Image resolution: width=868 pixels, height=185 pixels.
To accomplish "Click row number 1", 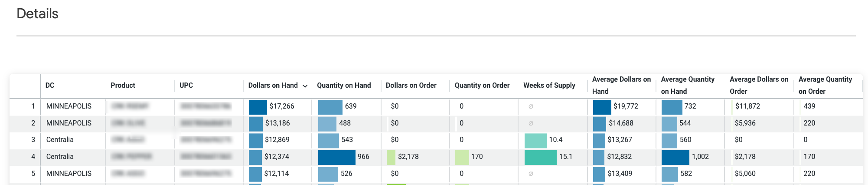I will click(x=33, y=106).
